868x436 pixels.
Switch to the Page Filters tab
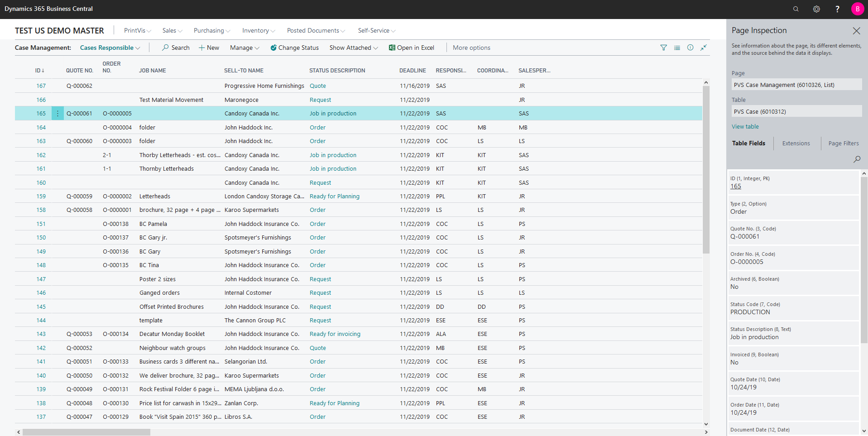[844, 143]
